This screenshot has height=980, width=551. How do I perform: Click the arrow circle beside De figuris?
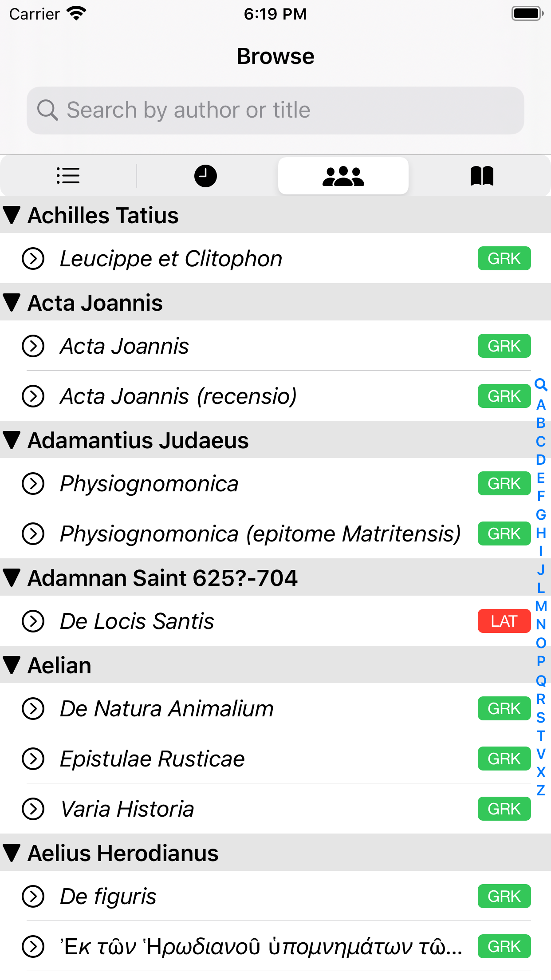(x=33, y=896)
